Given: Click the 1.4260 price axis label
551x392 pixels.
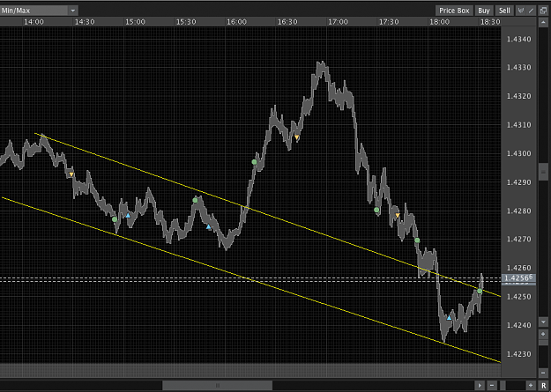Looking at the screenshot, I should pyautogui.click(x=518, y=268).
